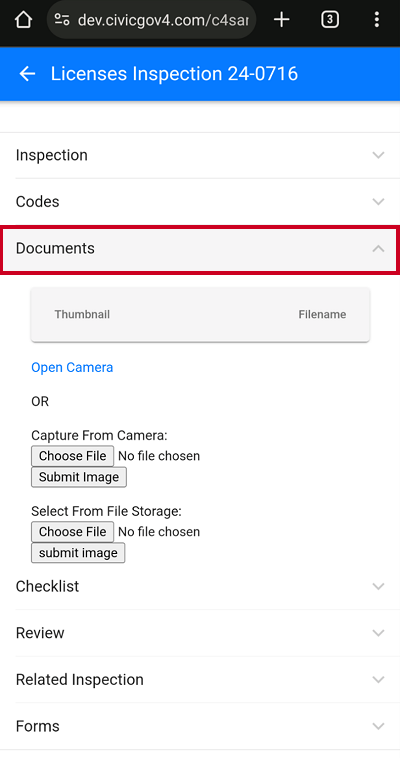
Task: Collapse the Documents section
Action: [200, 248]
